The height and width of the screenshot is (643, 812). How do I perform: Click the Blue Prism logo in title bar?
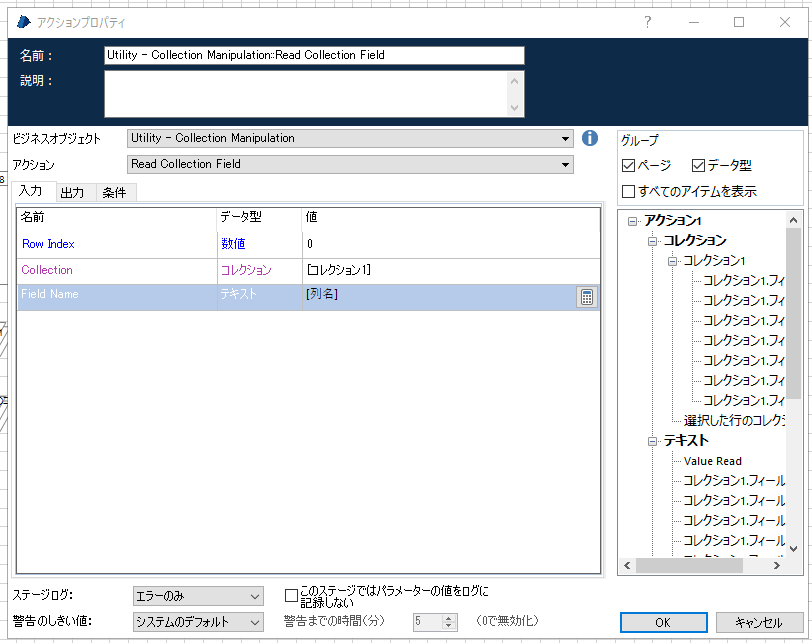[x=24, y=22]
